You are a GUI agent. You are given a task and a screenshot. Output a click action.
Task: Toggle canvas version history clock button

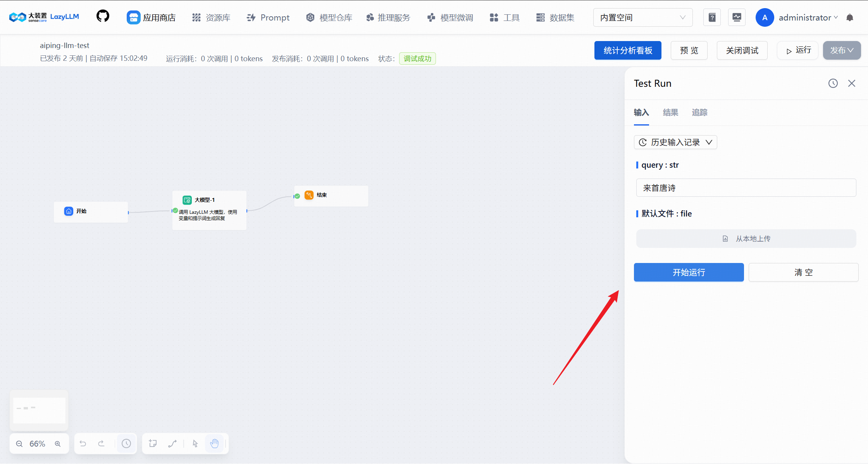126,443
